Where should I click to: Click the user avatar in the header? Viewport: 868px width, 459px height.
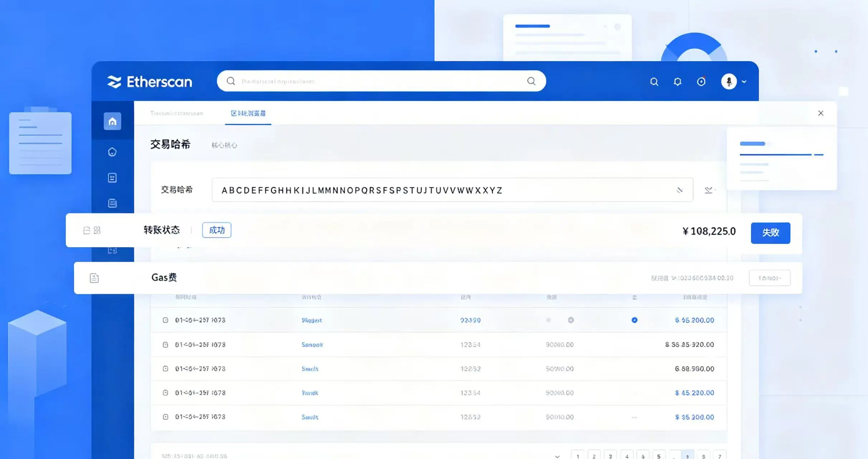(729, 81)
